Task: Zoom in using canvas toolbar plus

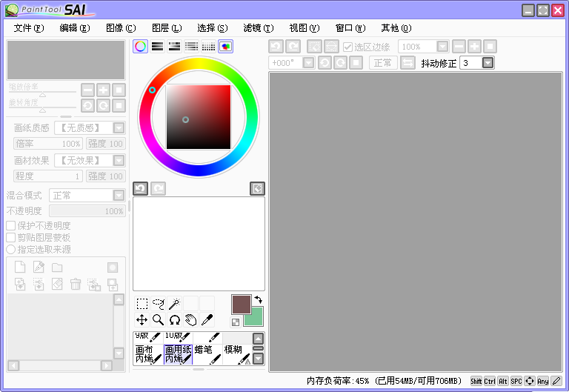Action: [475, 47]
